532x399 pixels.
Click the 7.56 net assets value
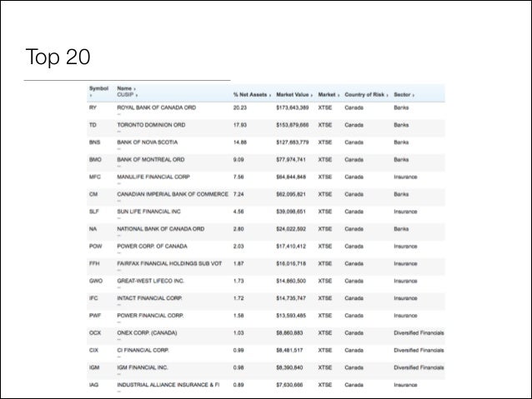click(x=238, y=177)
